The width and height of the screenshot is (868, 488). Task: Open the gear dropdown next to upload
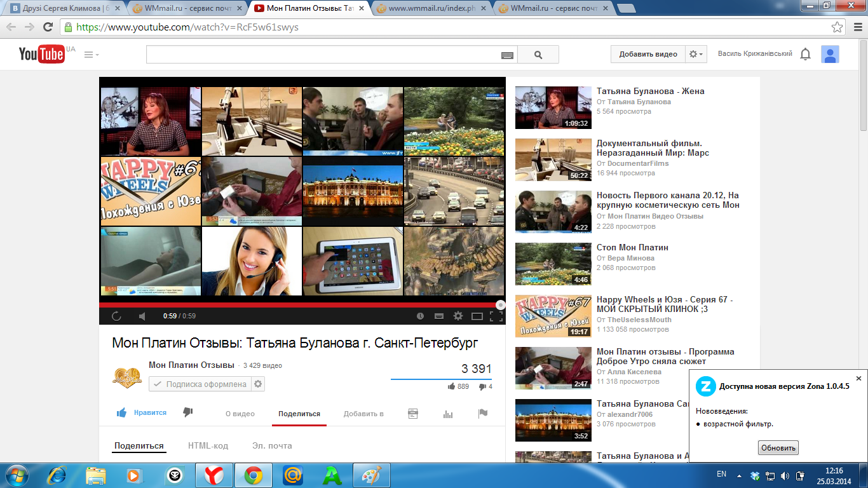(x=696, y=54)
